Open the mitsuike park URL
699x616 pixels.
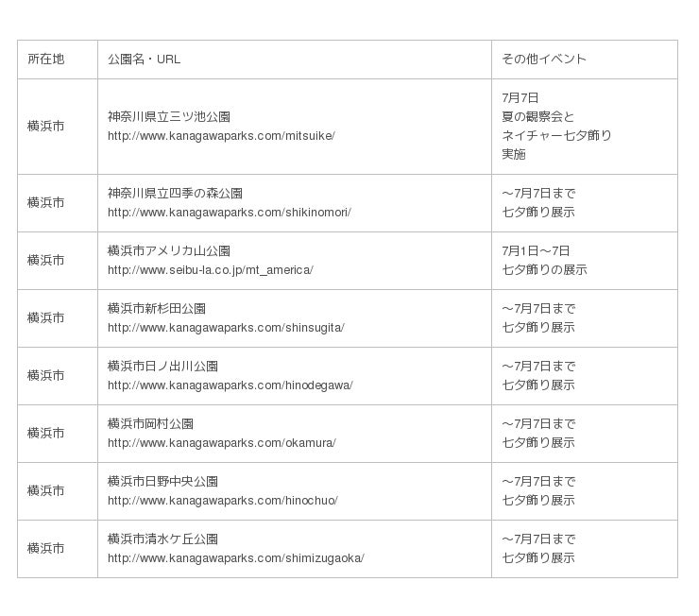click(x=221, y=136)
